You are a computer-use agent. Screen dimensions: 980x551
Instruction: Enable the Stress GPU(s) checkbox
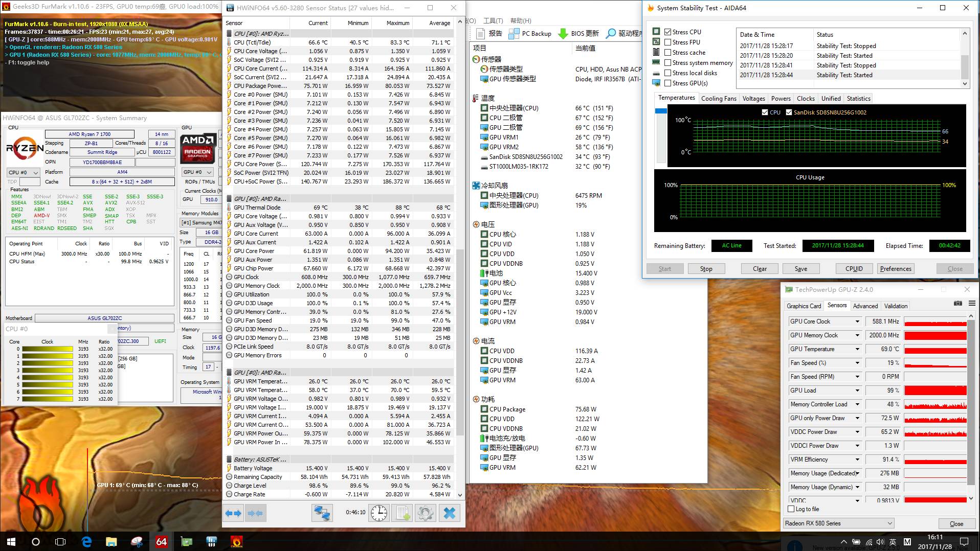(x=667, y=83)
